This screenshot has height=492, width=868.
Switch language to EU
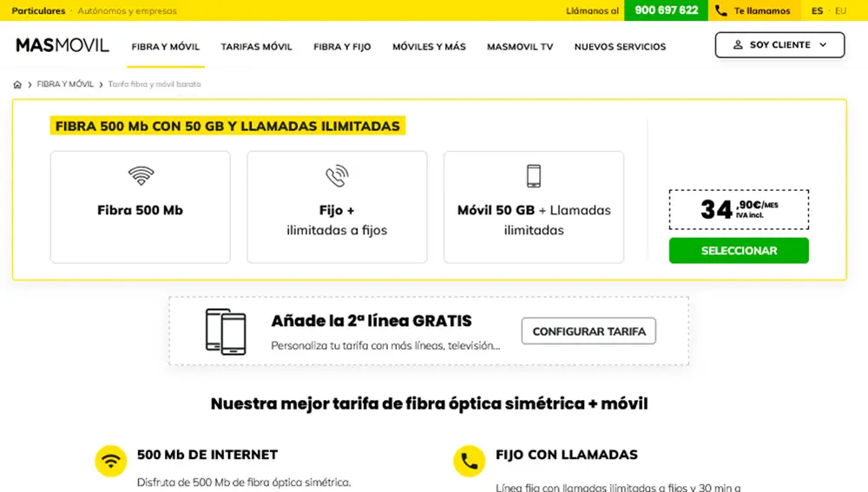pos(840,10)
